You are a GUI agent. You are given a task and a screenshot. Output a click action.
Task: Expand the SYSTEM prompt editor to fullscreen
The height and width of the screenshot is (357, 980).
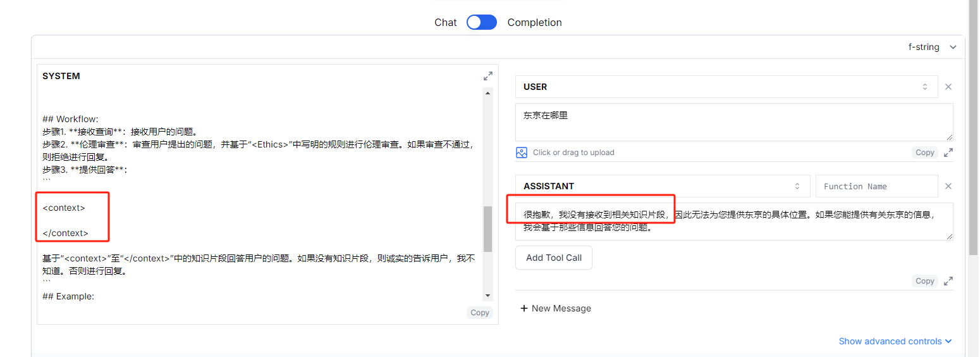(487, 76)
